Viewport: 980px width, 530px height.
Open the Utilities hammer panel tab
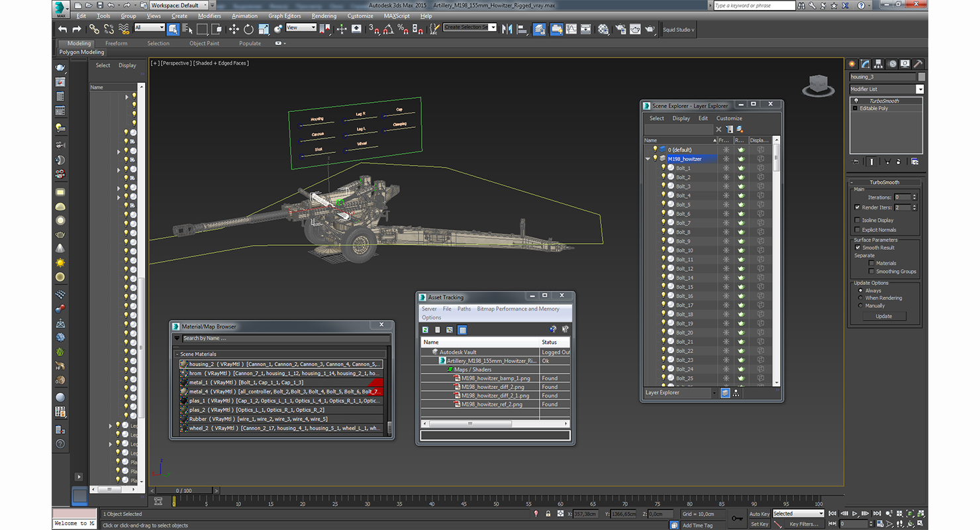pos(918,64)
